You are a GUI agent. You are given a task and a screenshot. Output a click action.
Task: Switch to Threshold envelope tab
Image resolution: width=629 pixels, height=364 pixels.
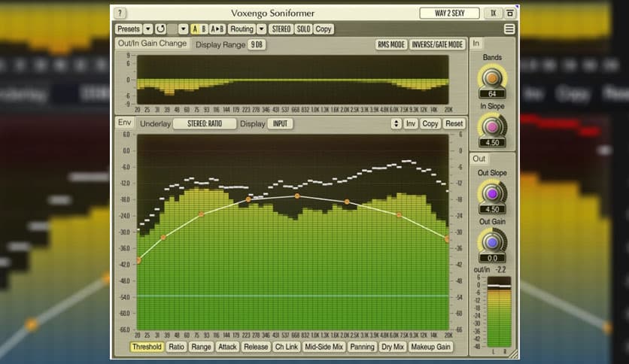pyautogui.click(x=147, y=347)
